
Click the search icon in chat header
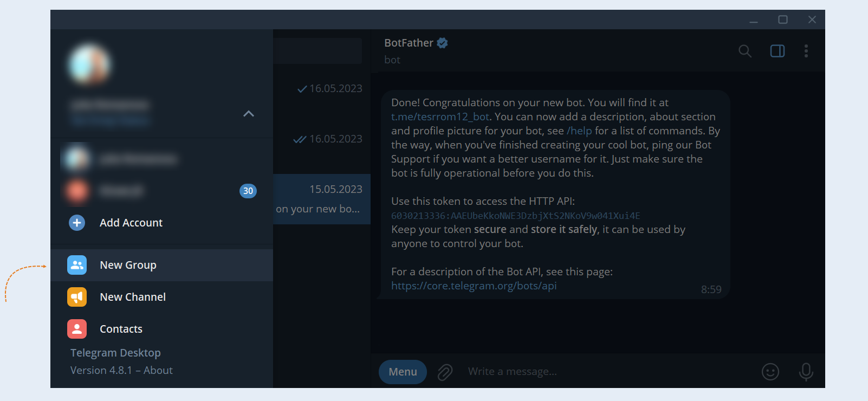click(x=745, y=51)
